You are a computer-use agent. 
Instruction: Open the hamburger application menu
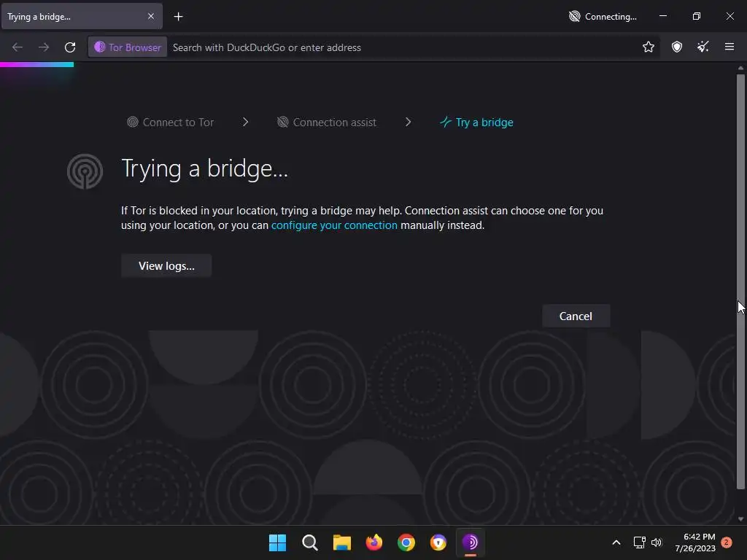tap(729, 47)
